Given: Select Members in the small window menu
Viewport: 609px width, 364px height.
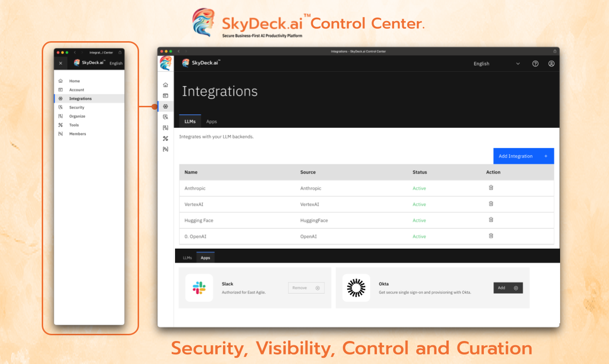Looking at the screenshot, I should pyautogui.click(x=89, y=134).
